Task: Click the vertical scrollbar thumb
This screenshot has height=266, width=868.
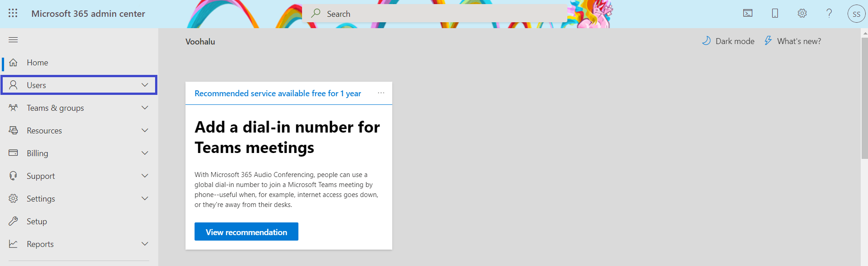Action: pos(864,98)
